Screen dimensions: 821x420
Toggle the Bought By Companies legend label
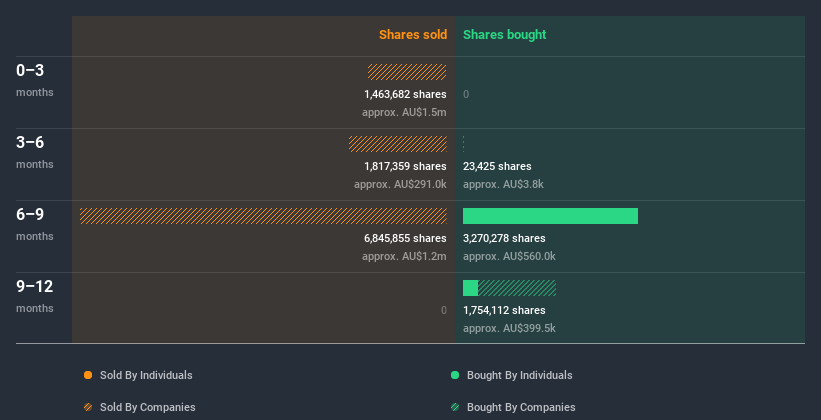[521, 407]
